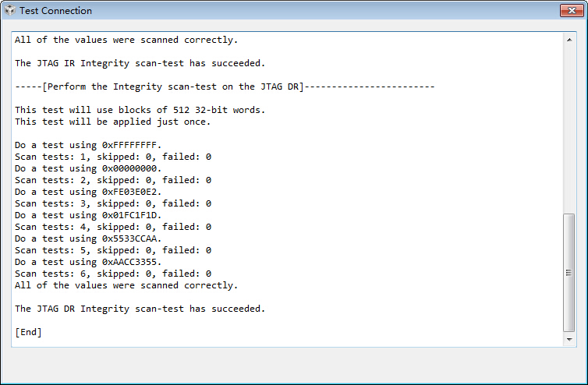The width and height of the screenshot is (588, 385).
Task: Click the "[End]" line in the output
Action: tap(29, 332)
